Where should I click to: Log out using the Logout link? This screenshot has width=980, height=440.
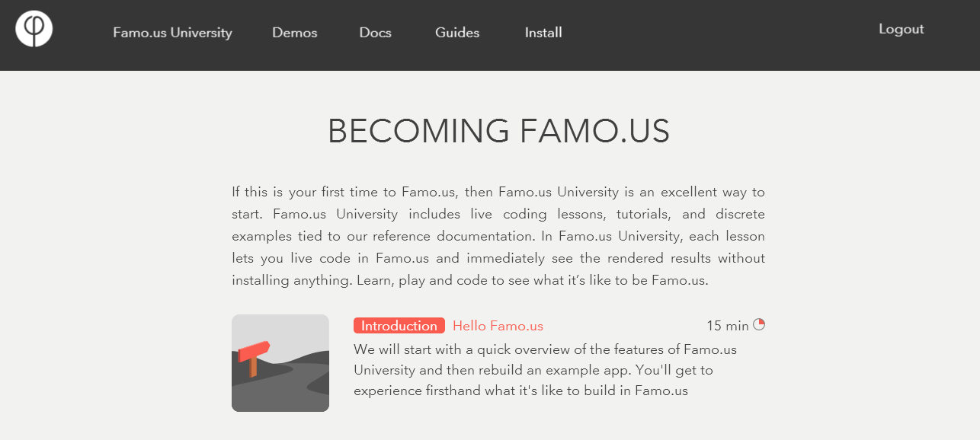(x=901, y=29)
